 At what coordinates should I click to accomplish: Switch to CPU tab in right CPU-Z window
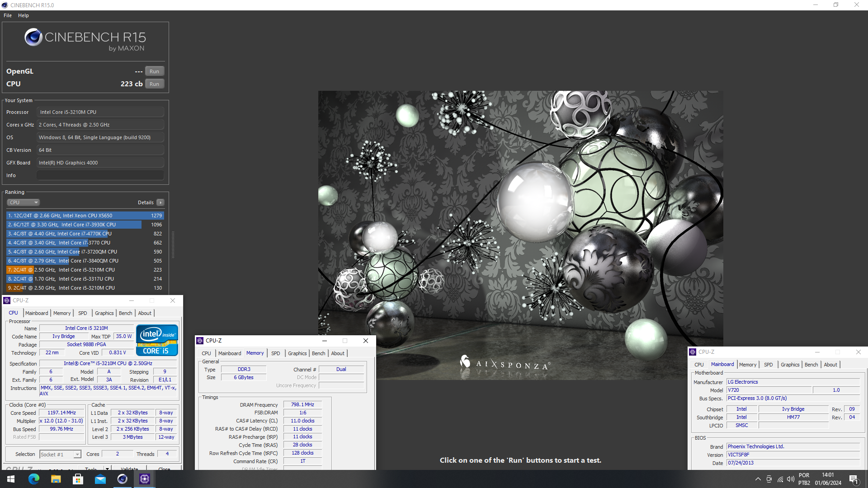pyautogui.click(x=699, y=365)
